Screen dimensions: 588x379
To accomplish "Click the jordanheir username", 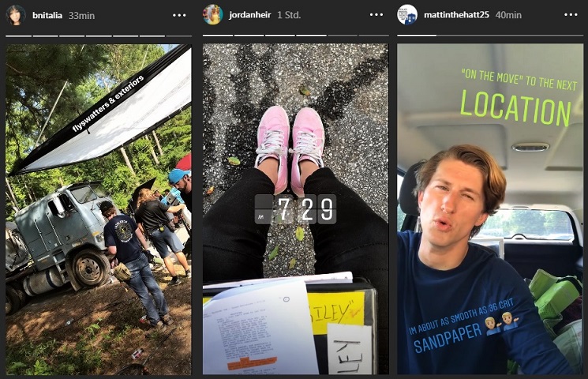I will 249,15.
